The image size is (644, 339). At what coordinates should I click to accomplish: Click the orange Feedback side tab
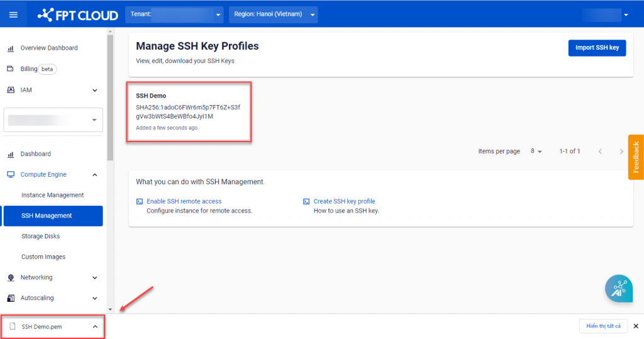(635, 157)
